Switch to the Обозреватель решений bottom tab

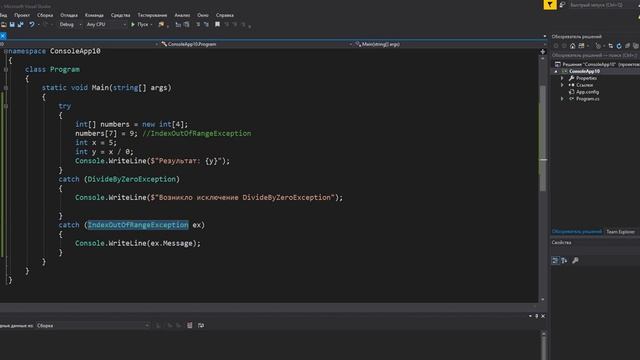[x=577, y=232]
